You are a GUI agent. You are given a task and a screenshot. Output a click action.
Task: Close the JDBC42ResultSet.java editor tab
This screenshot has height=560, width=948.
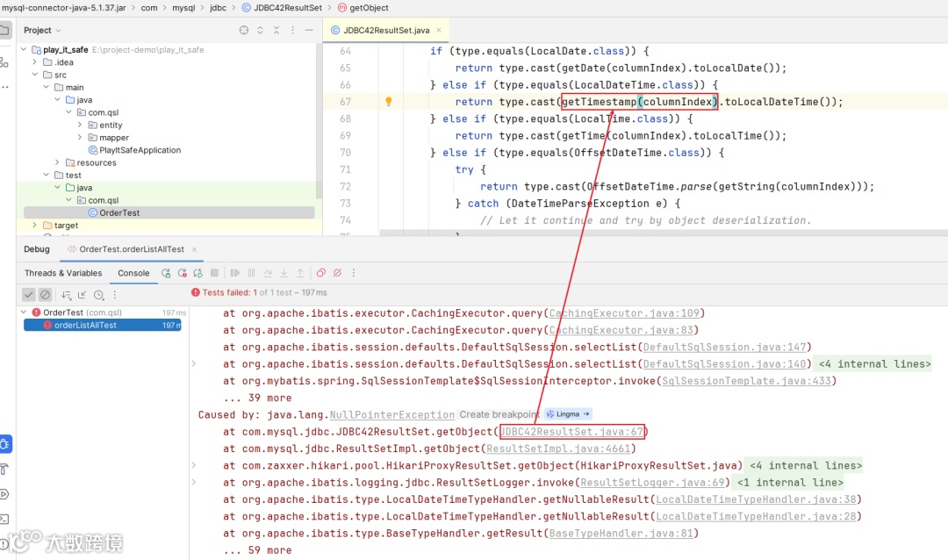coord(439,30)
